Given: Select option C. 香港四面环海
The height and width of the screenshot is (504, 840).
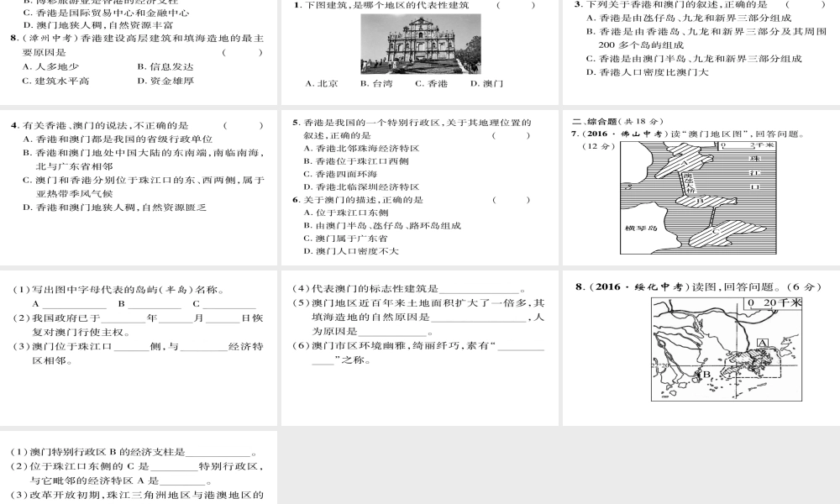Looking at the screenshot, I should 340,174.
